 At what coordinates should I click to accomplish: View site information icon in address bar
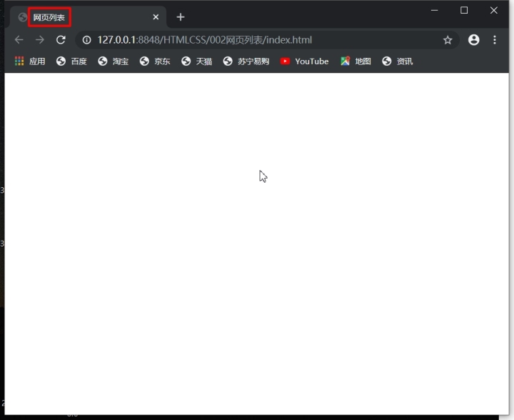(86, 40)
